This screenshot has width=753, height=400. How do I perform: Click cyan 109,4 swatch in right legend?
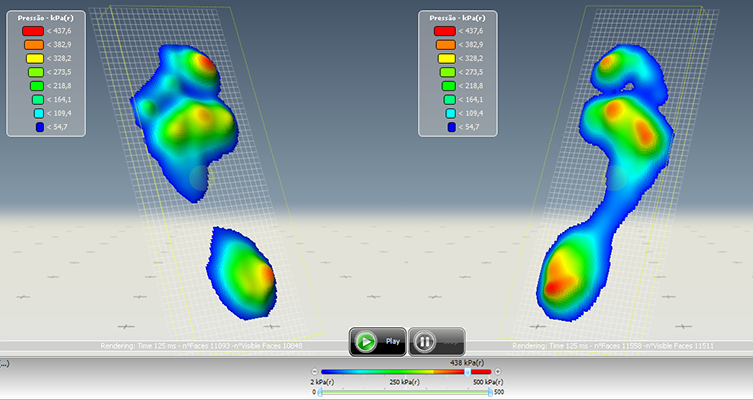[444, 113]
